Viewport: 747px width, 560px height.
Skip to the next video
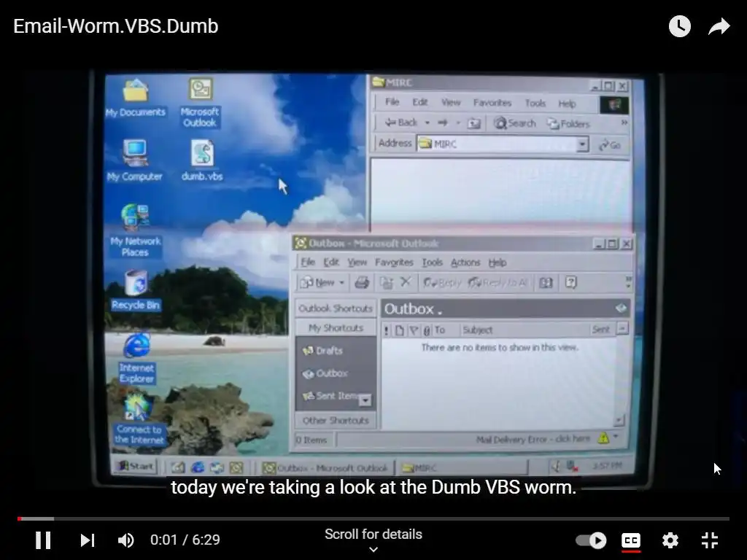pyautogui.click(x=88, y=540)
